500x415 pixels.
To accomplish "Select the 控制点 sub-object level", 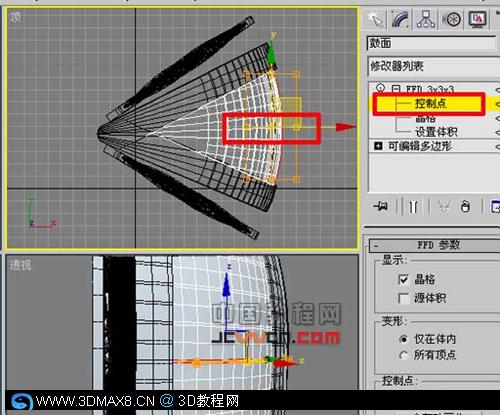I will [431, 104].
